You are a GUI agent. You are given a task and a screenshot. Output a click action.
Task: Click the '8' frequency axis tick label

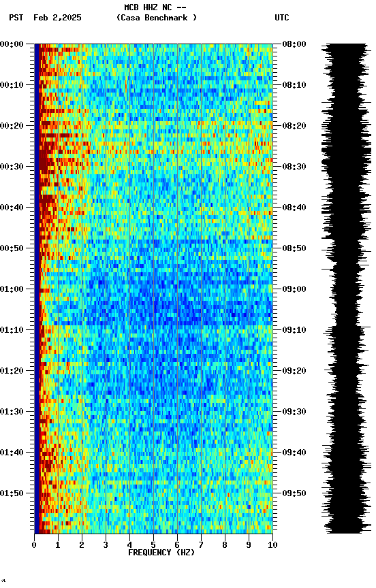[225, 546]
